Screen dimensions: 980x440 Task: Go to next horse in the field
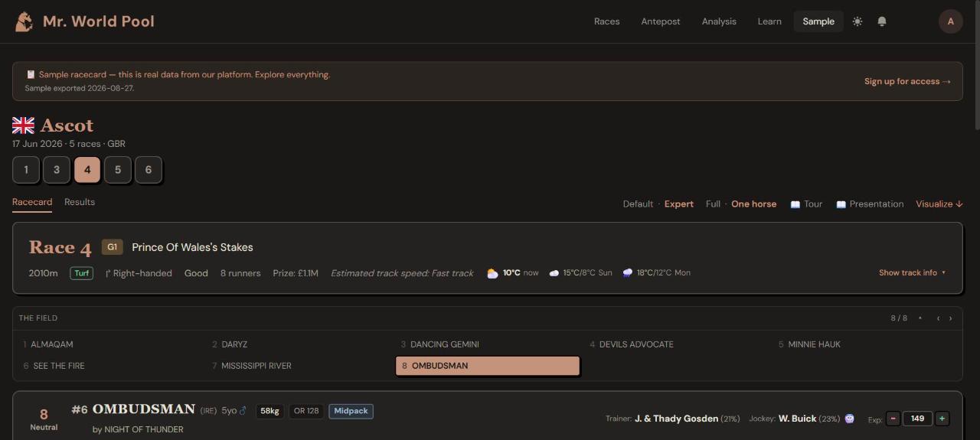point(951,318)
